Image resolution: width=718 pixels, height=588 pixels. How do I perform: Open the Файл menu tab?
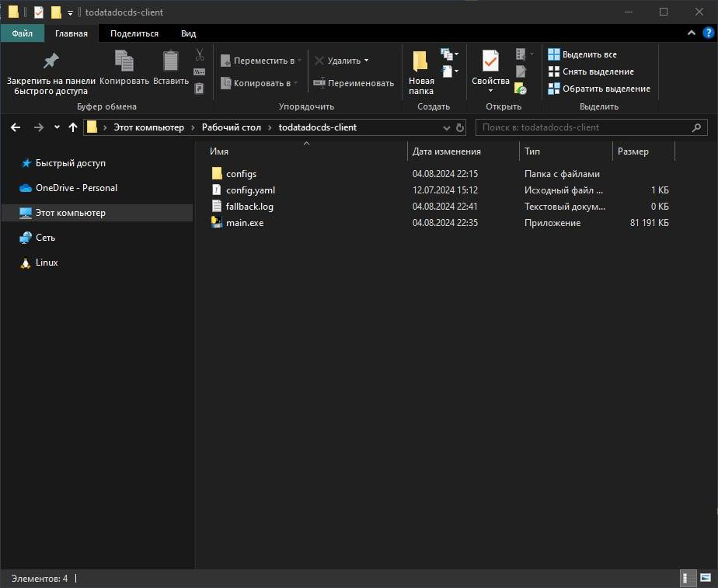22,33
